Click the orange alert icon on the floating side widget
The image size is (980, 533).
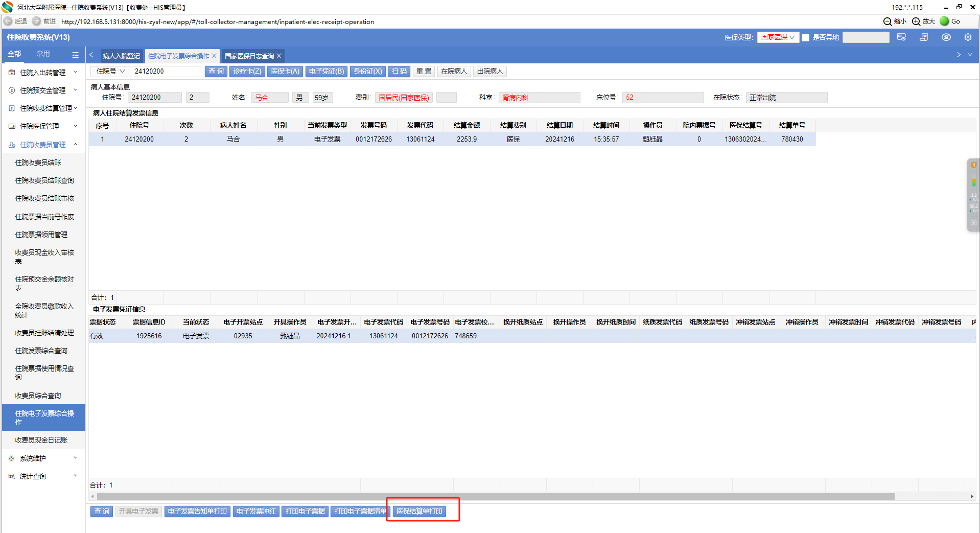(x=974, y=165)
